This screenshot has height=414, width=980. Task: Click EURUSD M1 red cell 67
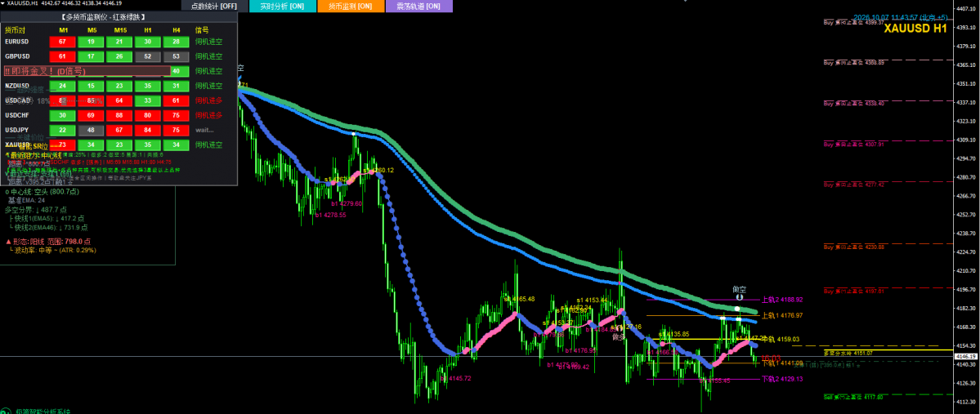[x=62, y=42]
